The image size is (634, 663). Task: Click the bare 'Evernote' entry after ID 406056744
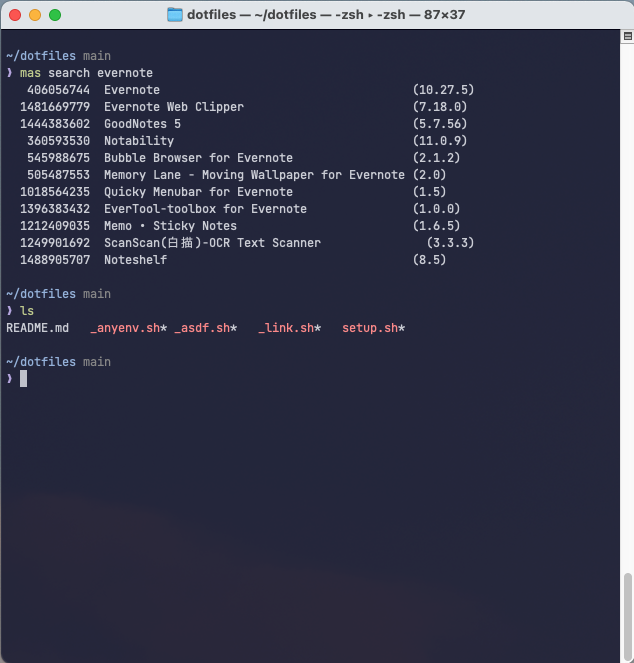tap(132, 90)
